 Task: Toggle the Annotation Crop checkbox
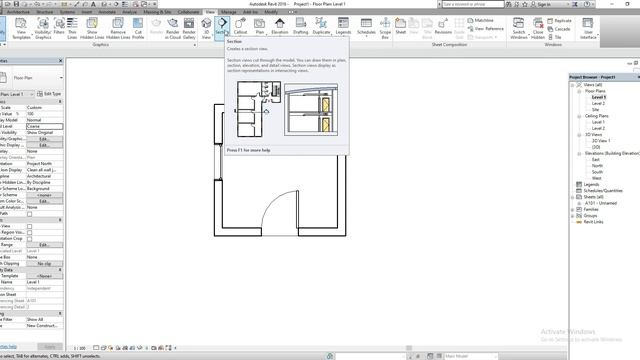[29, 239]
